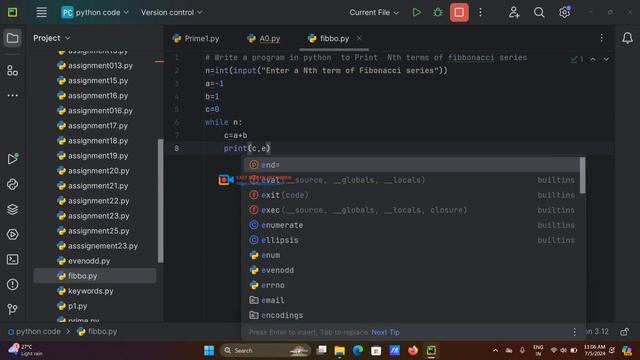Click the project tree vertical scrollbar

[160, 201]
